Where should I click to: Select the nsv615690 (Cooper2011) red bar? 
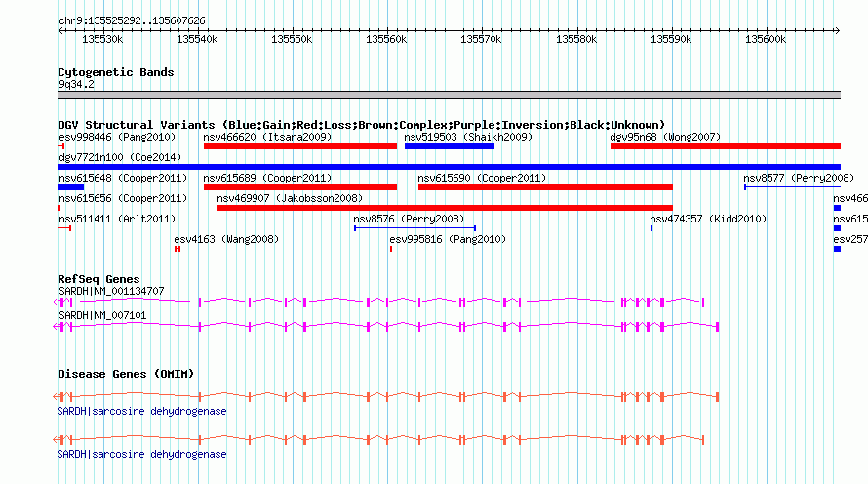tap(545, 187)
